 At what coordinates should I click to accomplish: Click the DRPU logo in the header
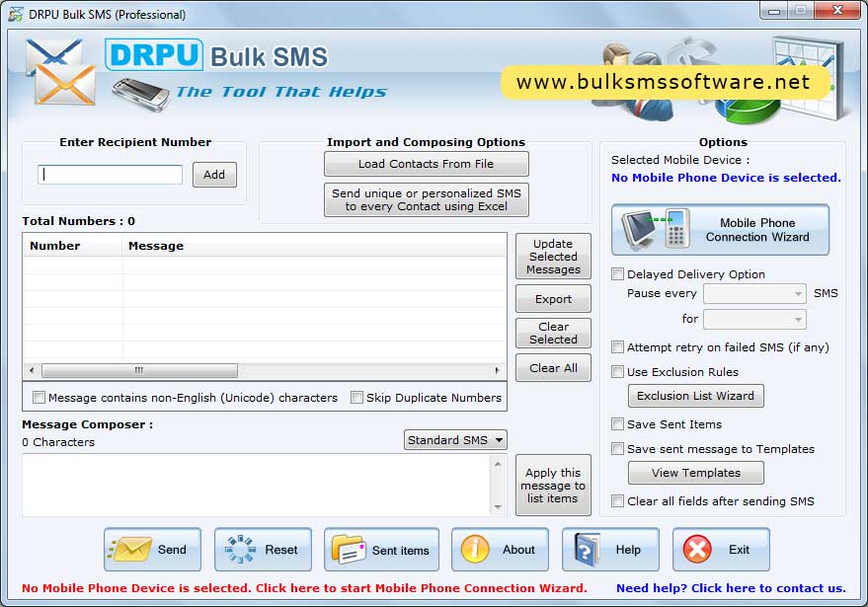click(154, 55)
